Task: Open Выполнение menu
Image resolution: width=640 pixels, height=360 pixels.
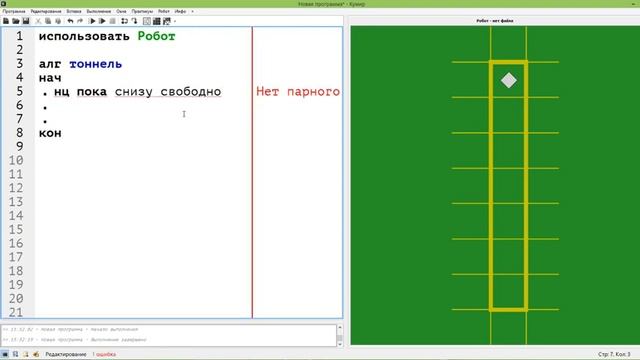Action: (99, 11)
